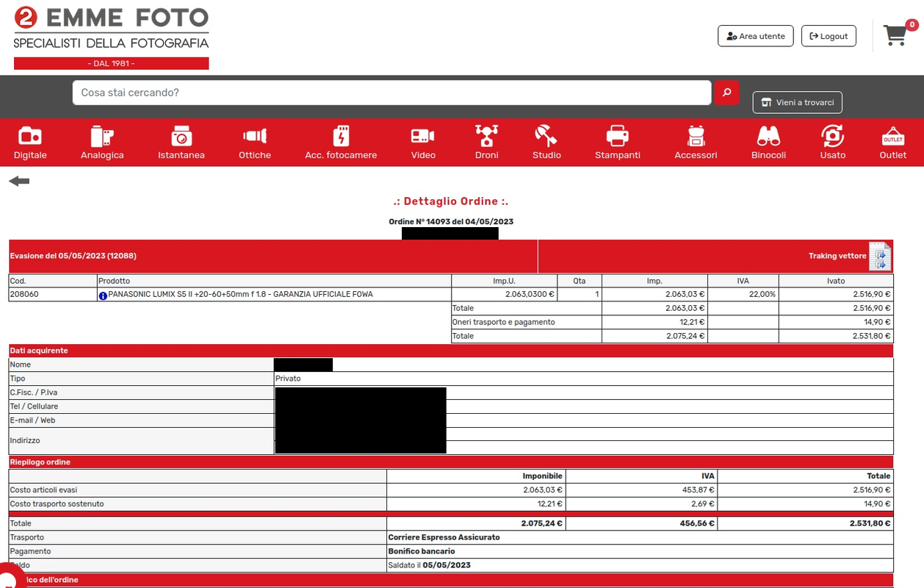Open the Digitale camera category
The height and width of the screenshot is (588, 924).
(x=30, y=143)
